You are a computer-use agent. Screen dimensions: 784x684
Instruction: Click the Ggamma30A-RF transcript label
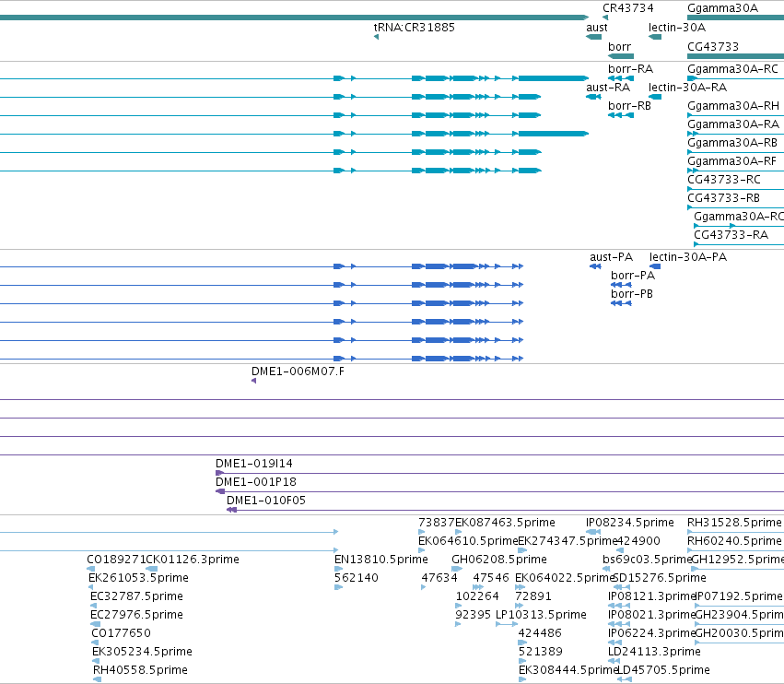732,161
